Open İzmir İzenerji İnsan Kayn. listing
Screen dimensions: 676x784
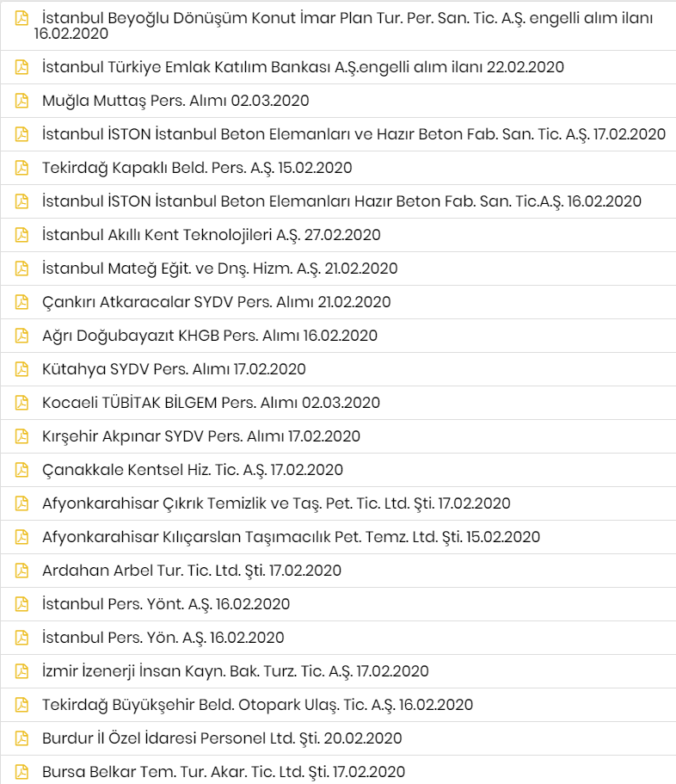[x=236, y=671]
